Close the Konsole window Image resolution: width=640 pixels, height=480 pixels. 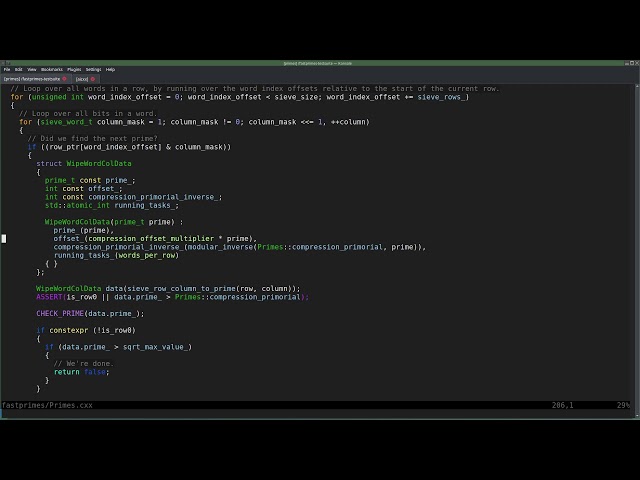[637, 63]
